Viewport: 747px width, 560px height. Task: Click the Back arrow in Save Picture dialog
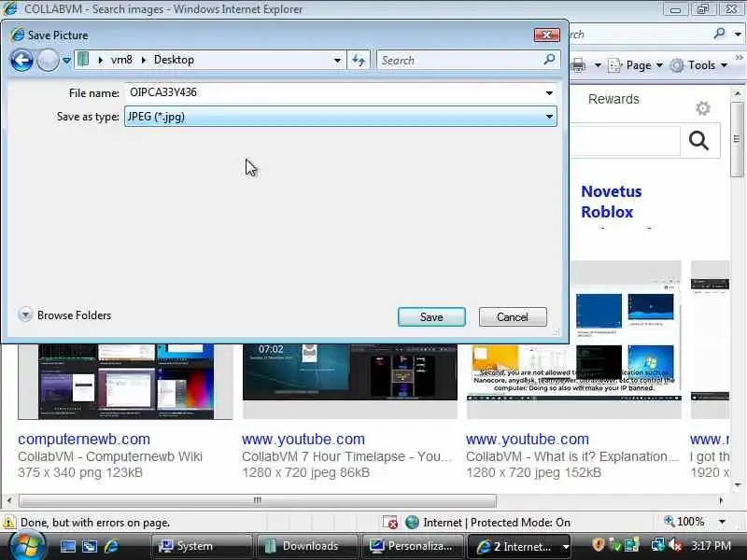click(x=21, y=61)
